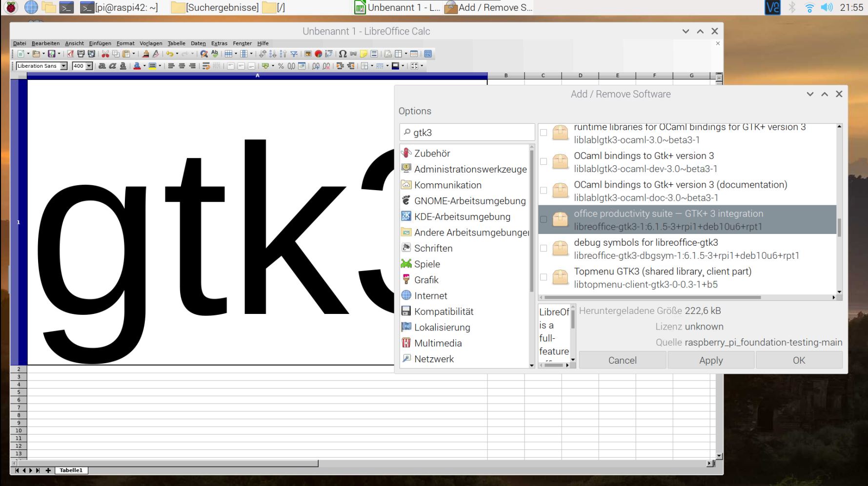The width and height of the screenshot is (868, 486).
Task: Open the font color picker dropdown arrow
Action: click(x=144, y=66)
